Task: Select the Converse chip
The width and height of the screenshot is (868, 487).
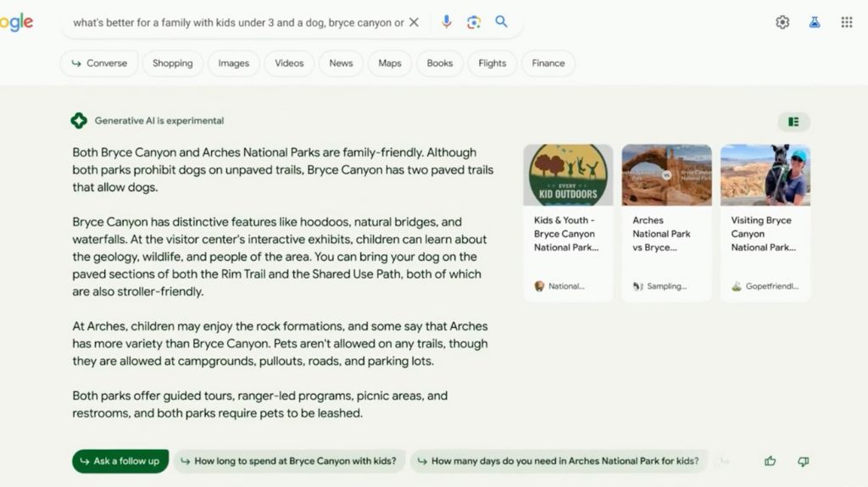Action: 99,63
